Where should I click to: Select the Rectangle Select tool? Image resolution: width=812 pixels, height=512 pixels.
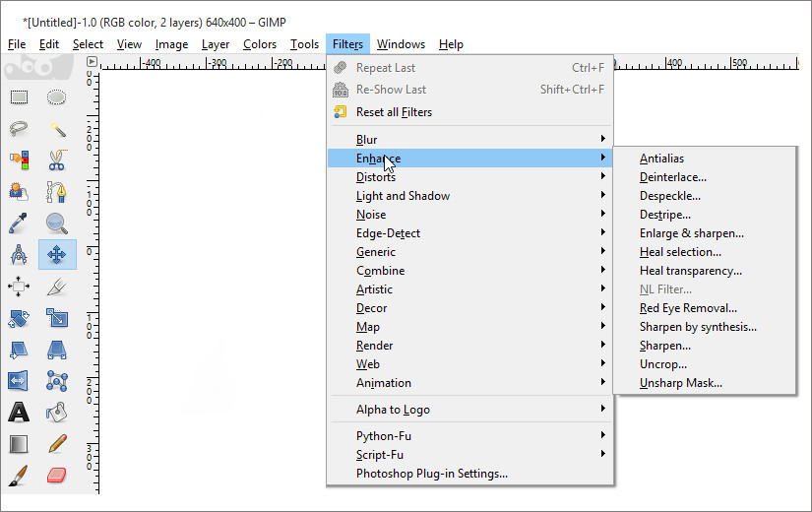coord(19,96)
